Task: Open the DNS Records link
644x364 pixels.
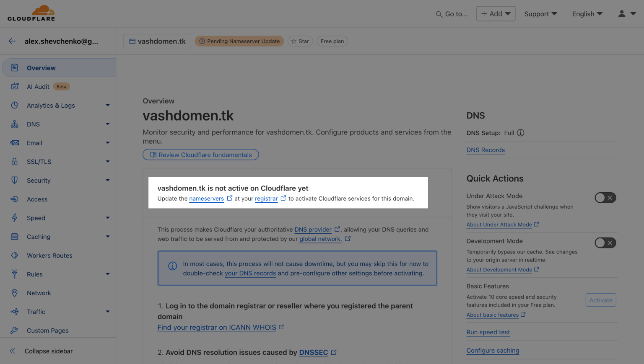Action: coord(486,150)
